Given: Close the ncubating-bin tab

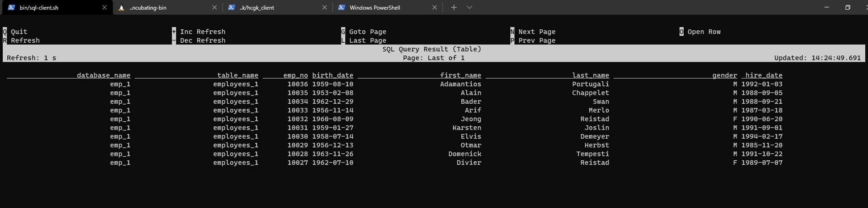Looking at the screenshot, I should tap(215, 7).
